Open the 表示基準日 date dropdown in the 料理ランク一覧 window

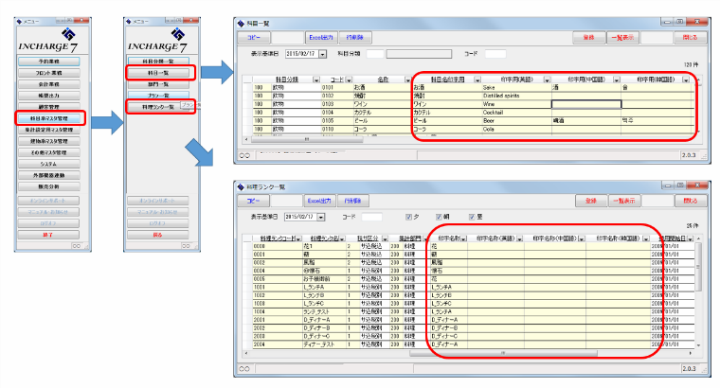(321, 217)
